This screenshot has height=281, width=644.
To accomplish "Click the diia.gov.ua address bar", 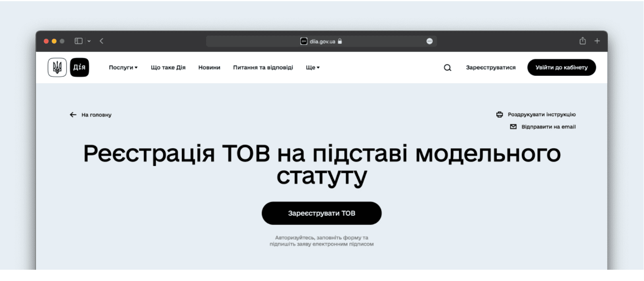I will (321, 41).
